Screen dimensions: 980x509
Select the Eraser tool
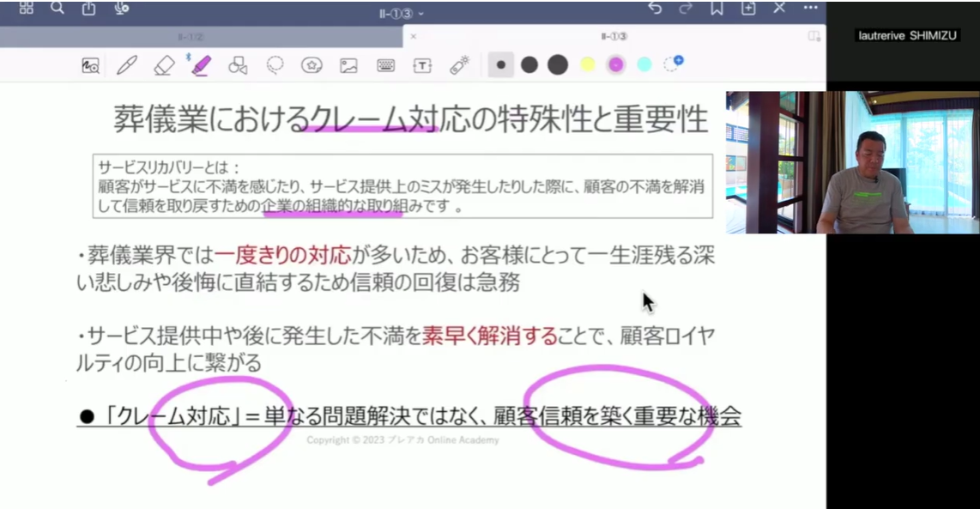pos(164,65)
